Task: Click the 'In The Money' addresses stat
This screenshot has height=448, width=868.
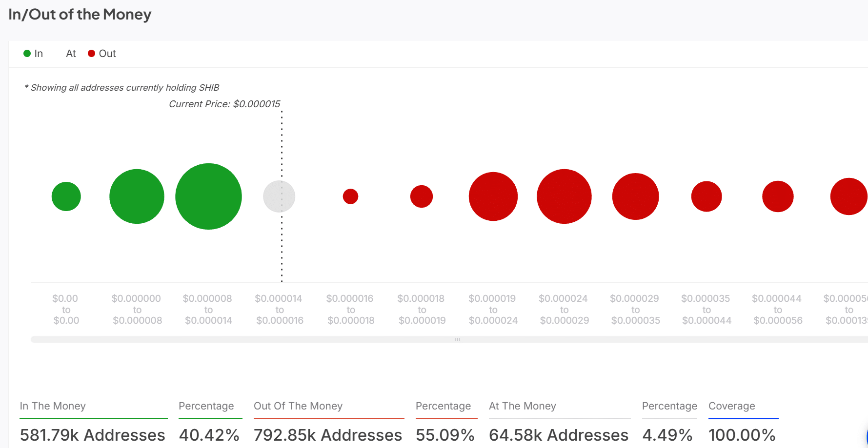Action: tap(93, 434)
